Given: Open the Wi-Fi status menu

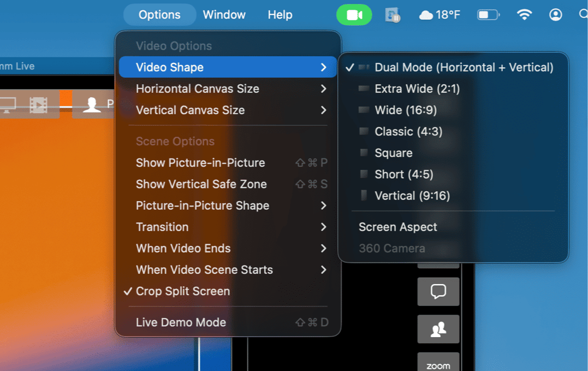Looking at the screenshot, I should tap(524, 15).
